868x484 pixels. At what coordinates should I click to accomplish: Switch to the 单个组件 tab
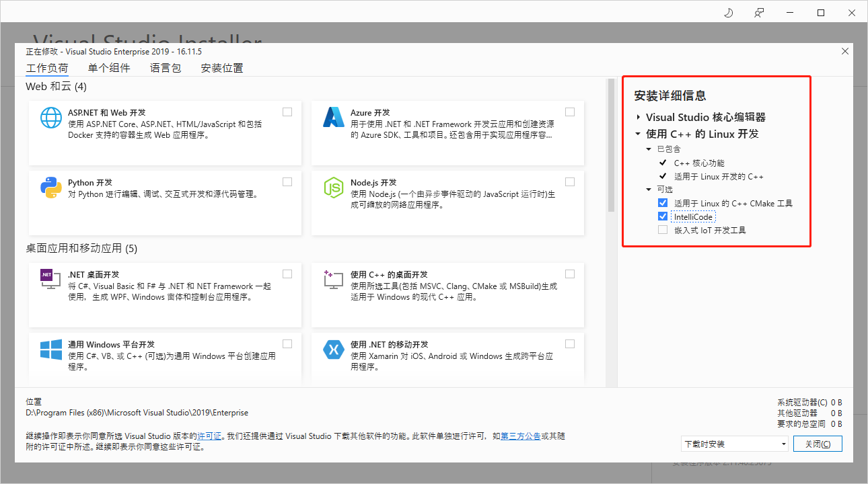click(x=109, y=67)
